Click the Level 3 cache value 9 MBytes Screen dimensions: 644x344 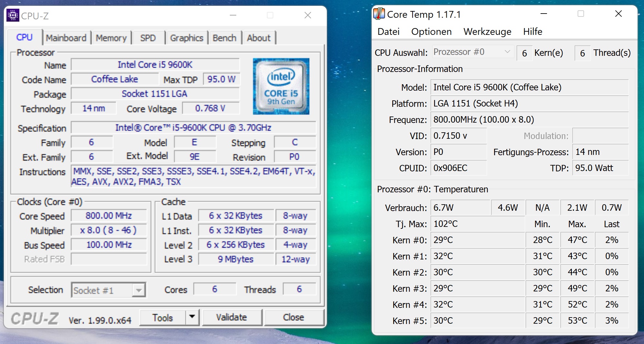point(236,259)
